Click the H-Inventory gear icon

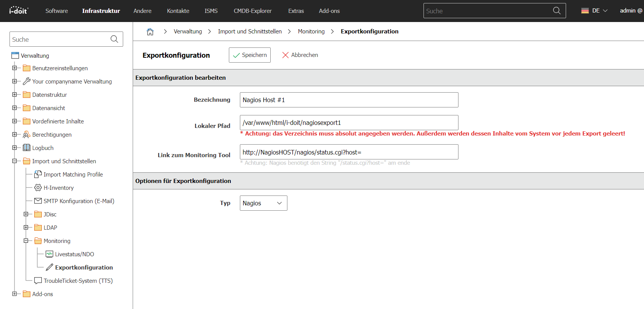click(x=38, y=188)
